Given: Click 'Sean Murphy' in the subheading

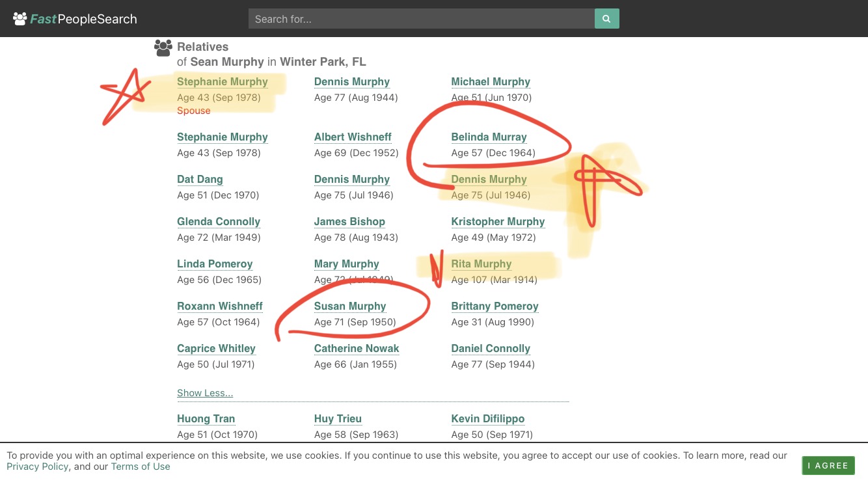Looking at the screenshot, I should 227,62.
